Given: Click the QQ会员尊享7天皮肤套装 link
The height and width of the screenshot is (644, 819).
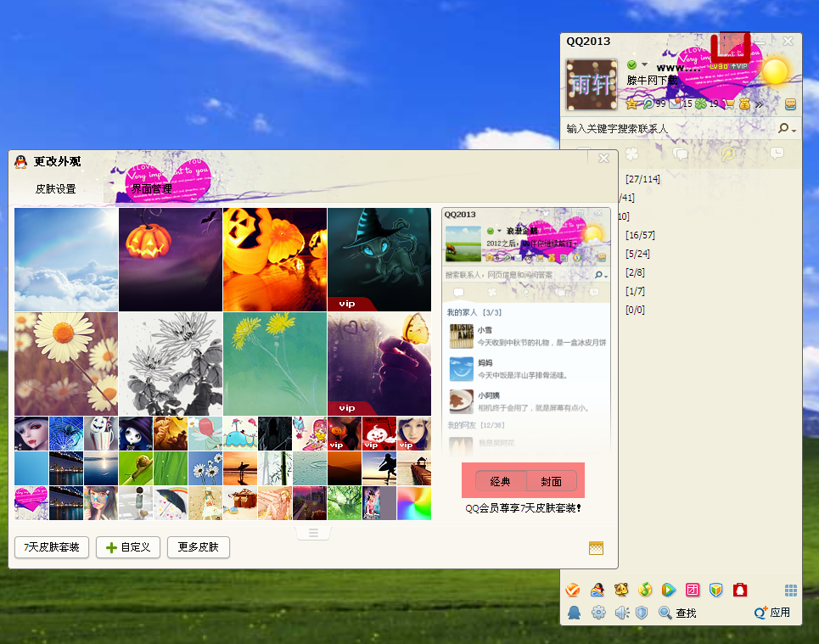Looking at the screenshot, I should coord(523,508).
